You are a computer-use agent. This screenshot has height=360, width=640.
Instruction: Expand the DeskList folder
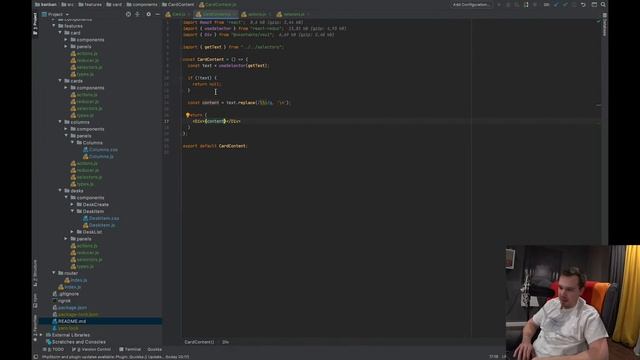[x=72, y=232]
